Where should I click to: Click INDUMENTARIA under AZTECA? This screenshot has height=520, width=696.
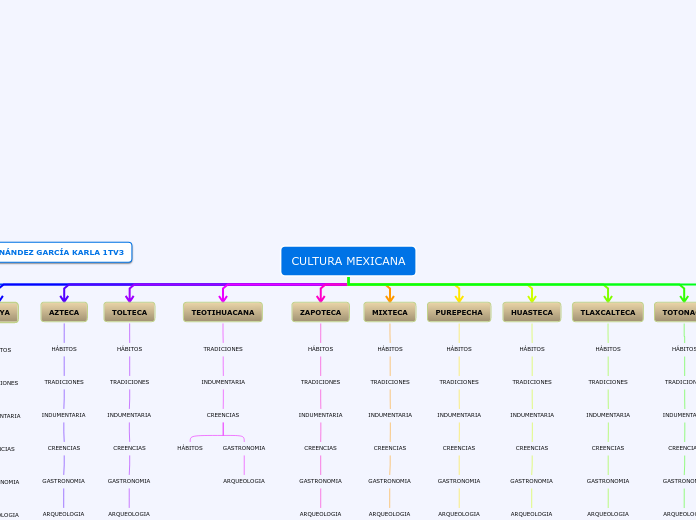point(63,415)
